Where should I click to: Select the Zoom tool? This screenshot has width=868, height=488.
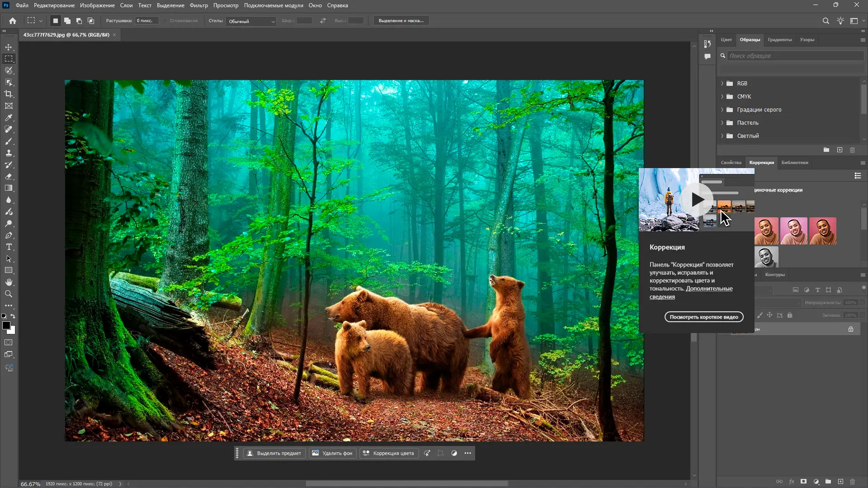[x=9, y=294]
